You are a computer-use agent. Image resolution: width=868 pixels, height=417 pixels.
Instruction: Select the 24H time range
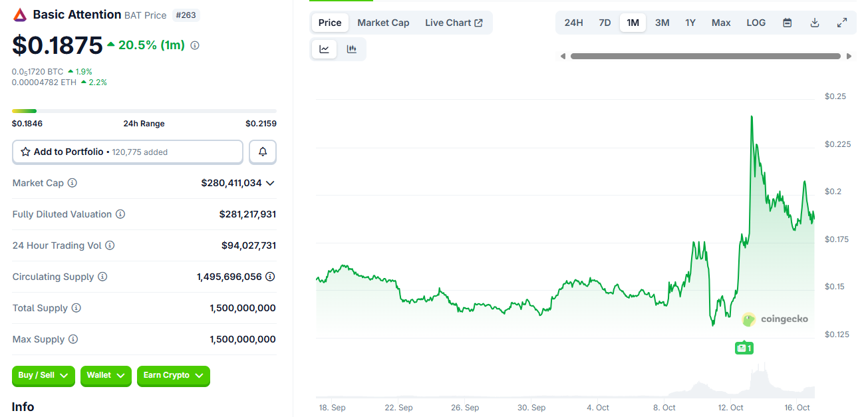click(x=573, y=23)
